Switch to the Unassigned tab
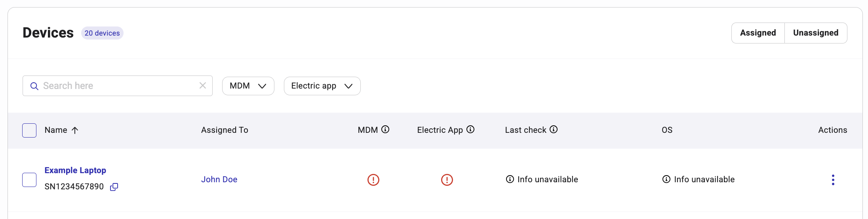This screenshot has height=219, width=868. tap(816, 33)
